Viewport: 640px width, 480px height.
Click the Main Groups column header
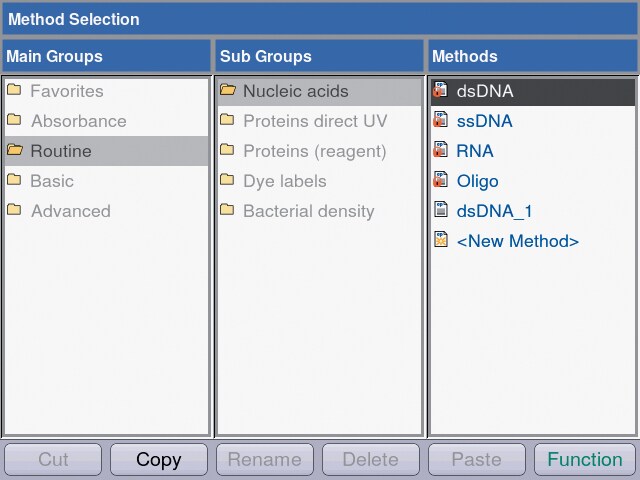[x=107, y=56]
